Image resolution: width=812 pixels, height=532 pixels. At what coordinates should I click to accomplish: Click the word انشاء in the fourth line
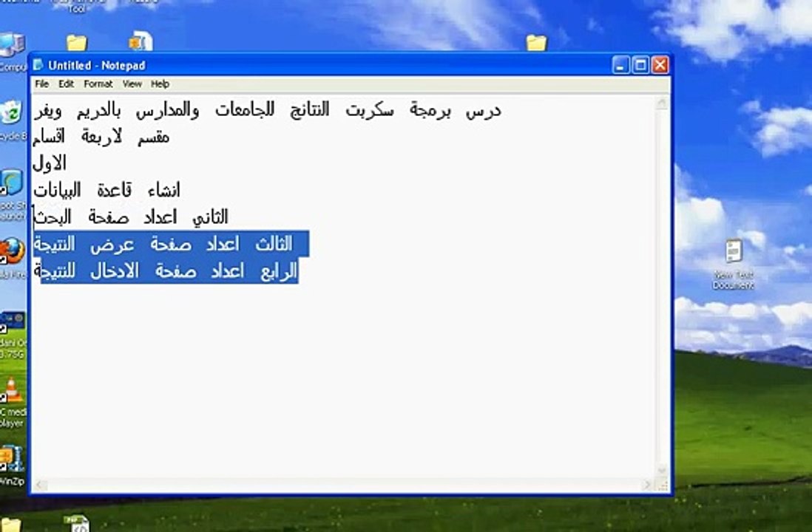click(163, 191)
